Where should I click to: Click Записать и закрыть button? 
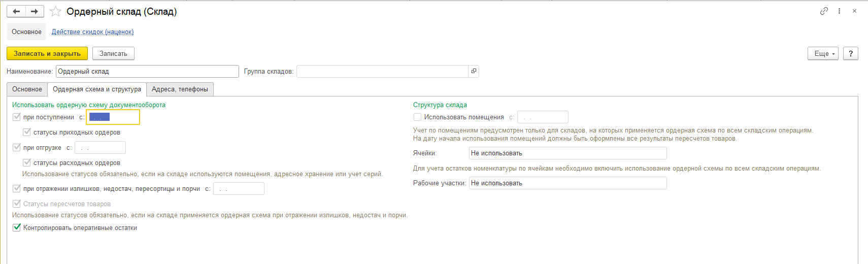[47, 53]
